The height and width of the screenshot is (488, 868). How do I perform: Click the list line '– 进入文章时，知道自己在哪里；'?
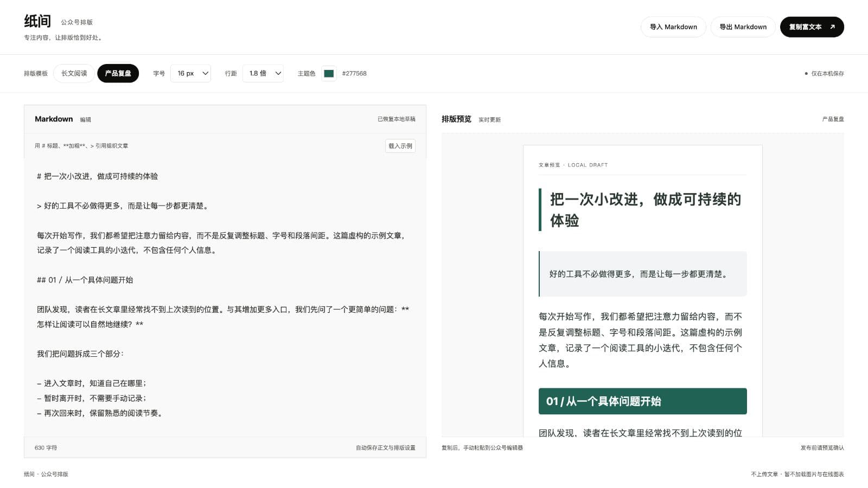click(x=92, y=383)
